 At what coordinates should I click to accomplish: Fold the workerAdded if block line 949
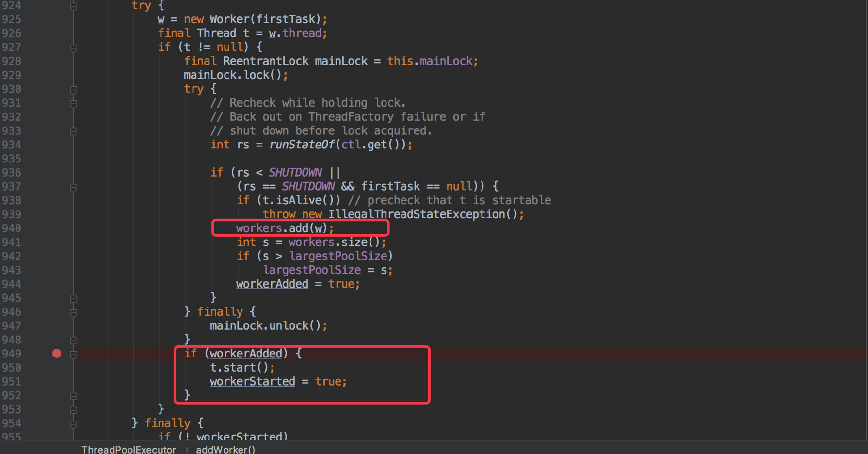click(74, 354)
